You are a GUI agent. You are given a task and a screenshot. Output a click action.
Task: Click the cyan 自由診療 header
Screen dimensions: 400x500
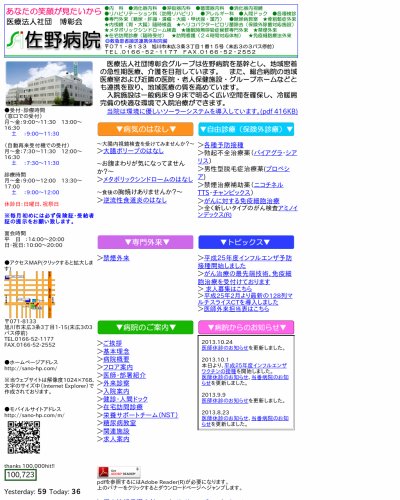[246, 129]
